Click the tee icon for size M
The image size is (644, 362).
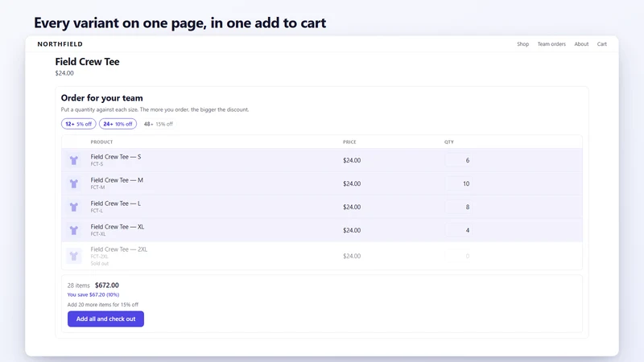pos(74,183)
